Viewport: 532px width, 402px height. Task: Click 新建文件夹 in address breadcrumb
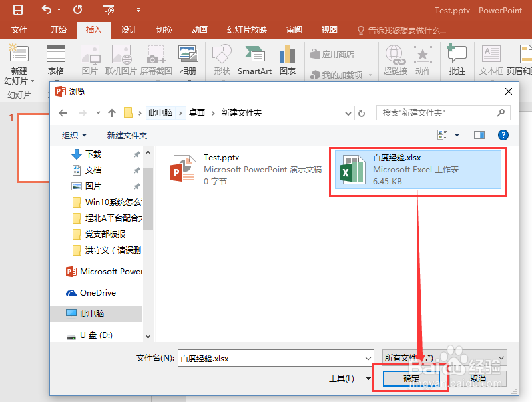[242, 113]
